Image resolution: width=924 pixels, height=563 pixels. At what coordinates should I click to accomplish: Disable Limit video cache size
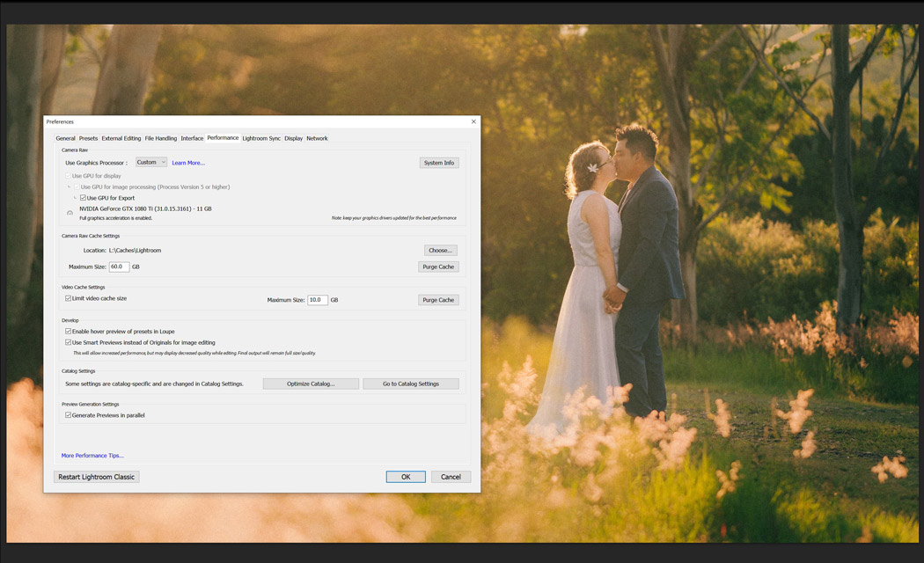[69, 298]
